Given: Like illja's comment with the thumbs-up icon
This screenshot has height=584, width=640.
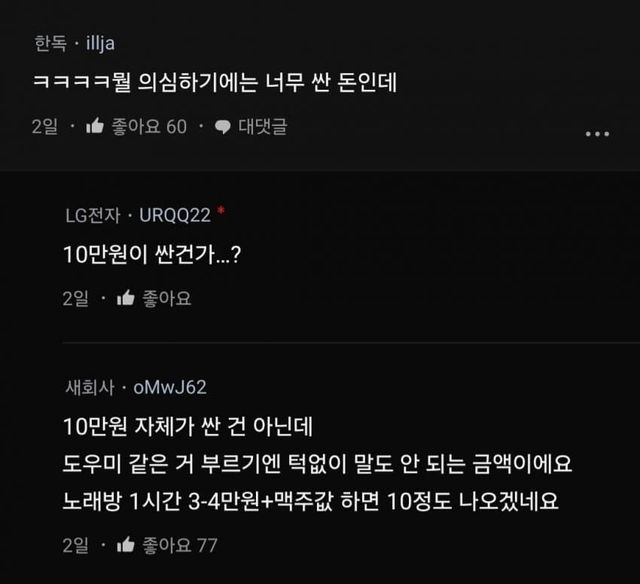Looking at the screenshot, I should [x=95, y=126].
